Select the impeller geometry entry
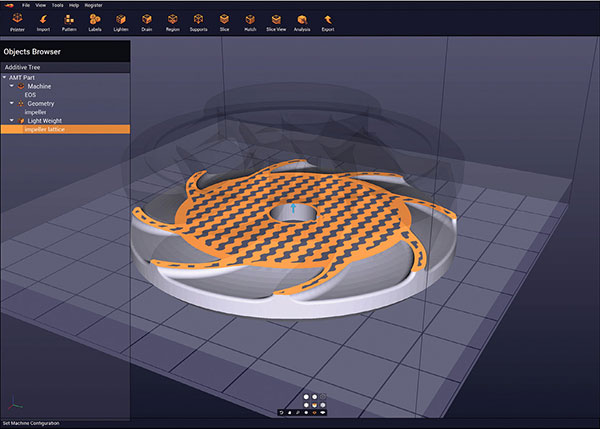Image resolution: width=600 pixels, height=429 pixels. point(35,112)
